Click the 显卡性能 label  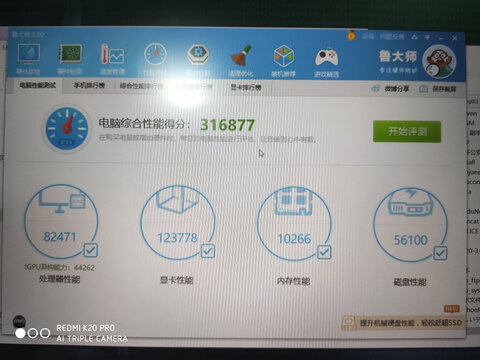[x=177, y=280]
